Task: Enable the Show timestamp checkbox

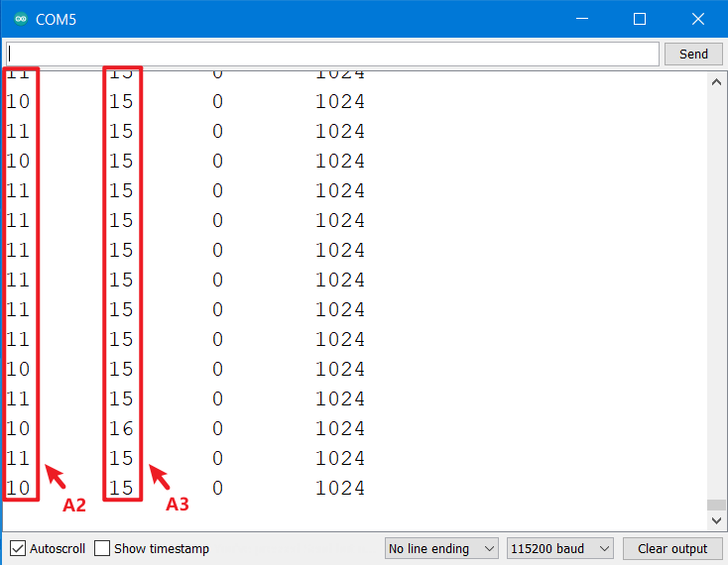Action: [102, 548]
